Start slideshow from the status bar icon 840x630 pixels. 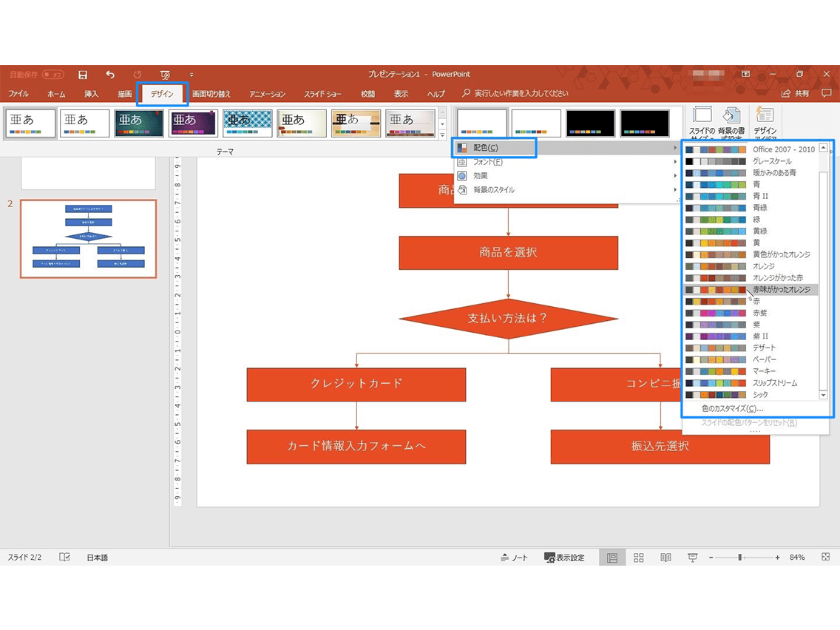tap(692, 558)
